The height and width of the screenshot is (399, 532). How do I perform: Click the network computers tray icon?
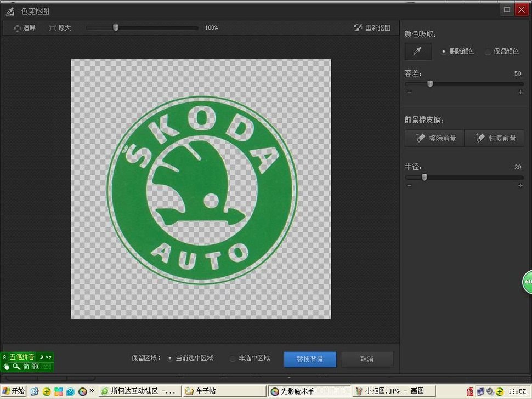tap(480, 391)
